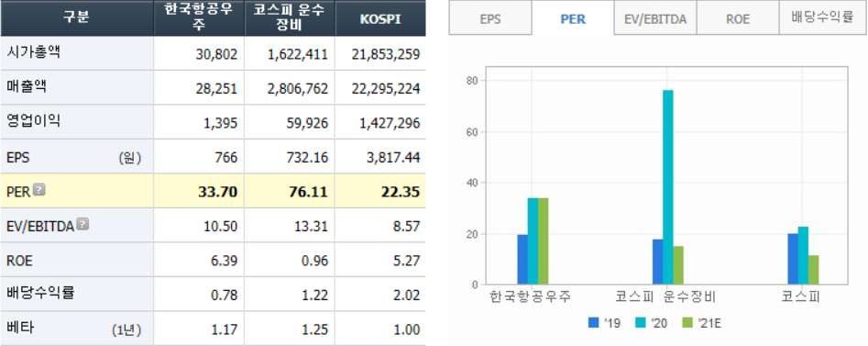Screen dimensions: 868x346
Task: Click the 코스피 운수장비 column header
Action: point(290,18)
